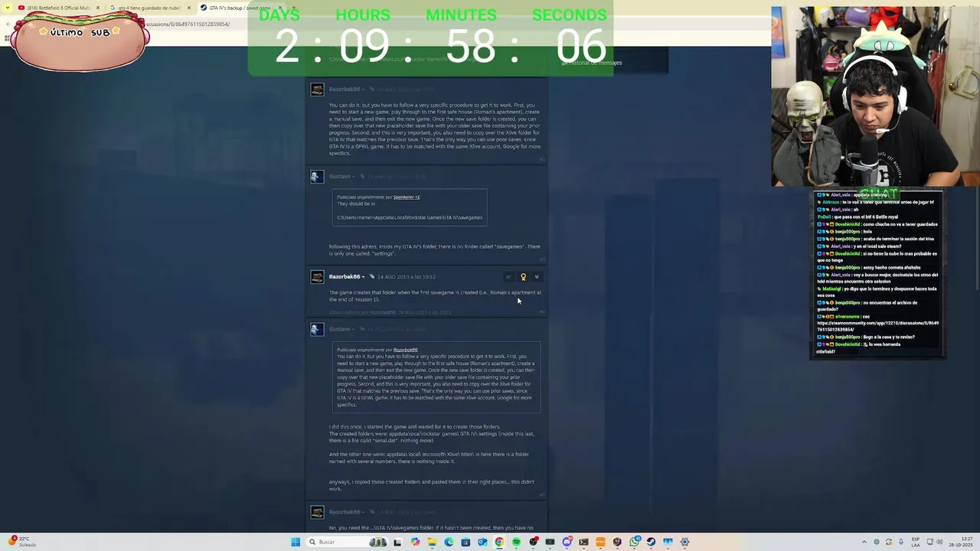Follow Spamkerer quoted author link
Screen dimensions: 980x551
click(407, 197)
